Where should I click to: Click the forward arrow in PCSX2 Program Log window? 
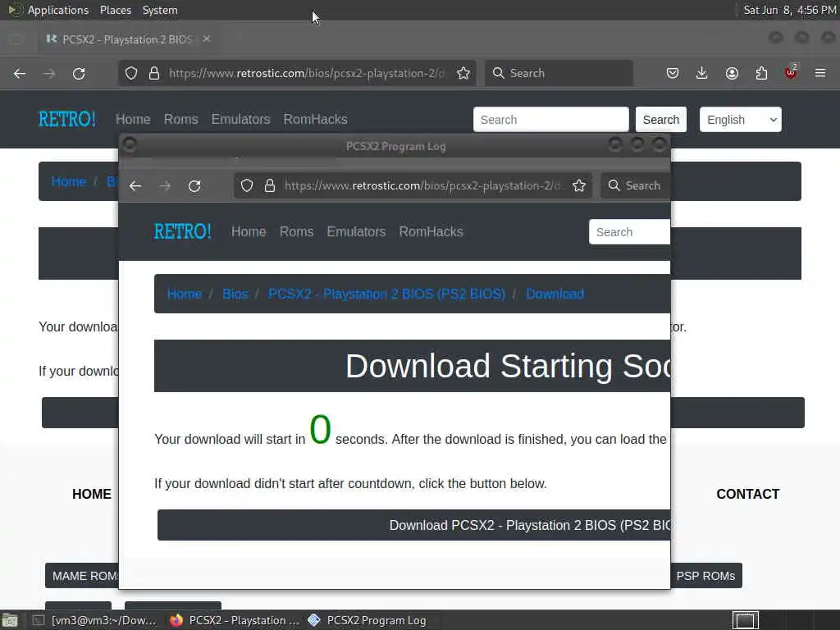pyautogui.click(x=165, y=186)
